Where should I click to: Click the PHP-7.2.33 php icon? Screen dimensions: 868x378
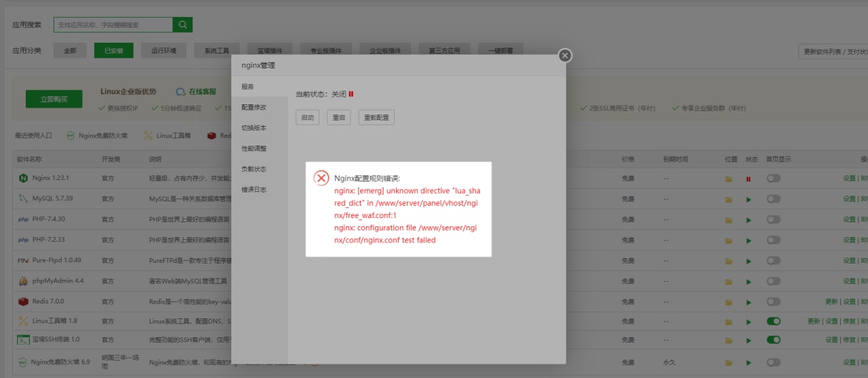22,240
